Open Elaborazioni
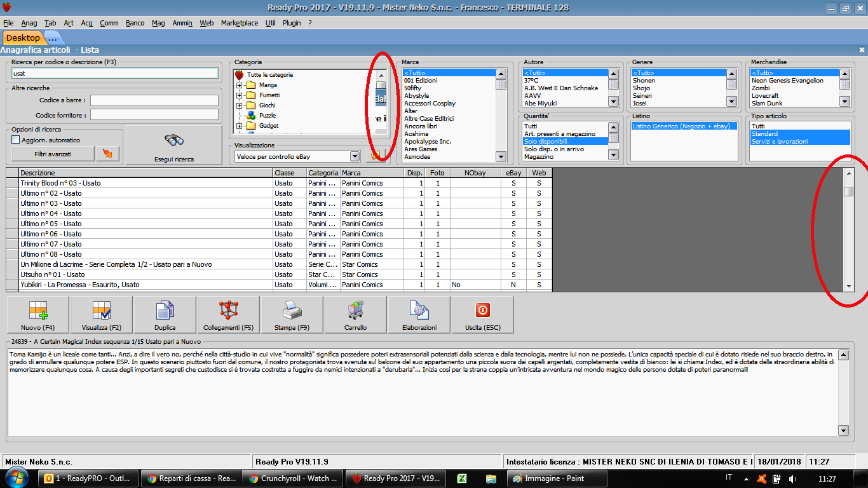 419,315
